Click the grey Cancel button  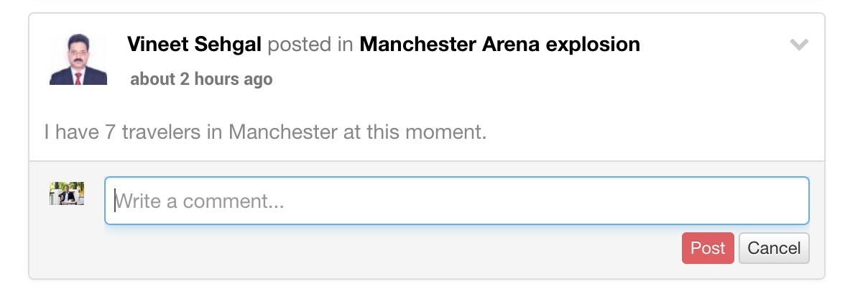point(774,248)
